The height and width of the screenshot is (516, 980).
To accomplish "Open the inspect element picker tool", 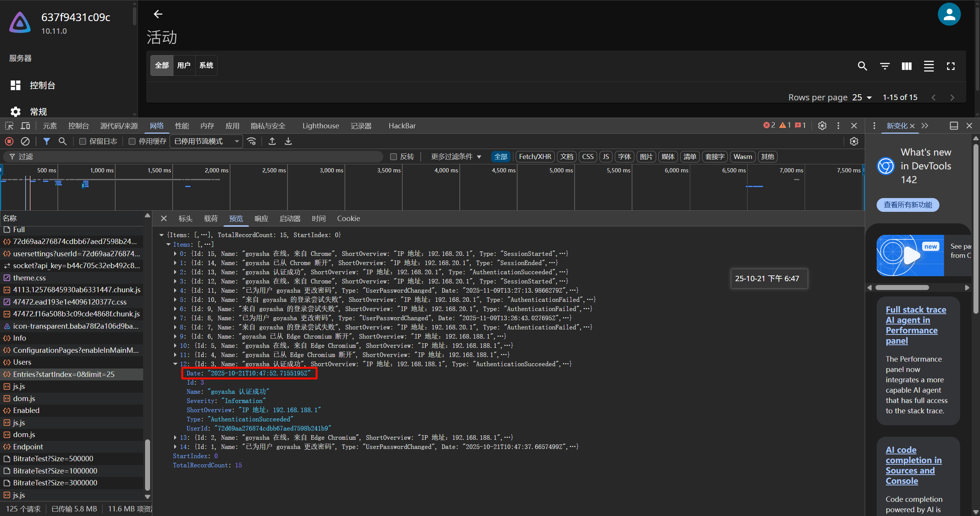I will tap(9, 126).
